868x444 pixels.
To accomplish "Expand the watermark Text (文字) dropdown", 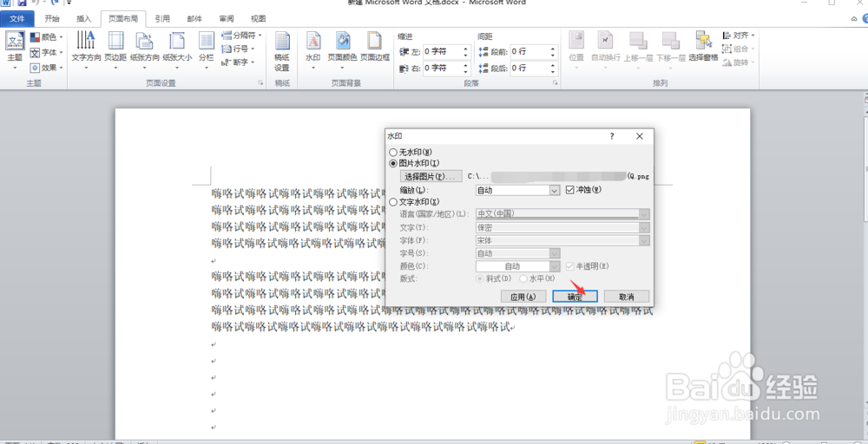I will click(644, 227).
